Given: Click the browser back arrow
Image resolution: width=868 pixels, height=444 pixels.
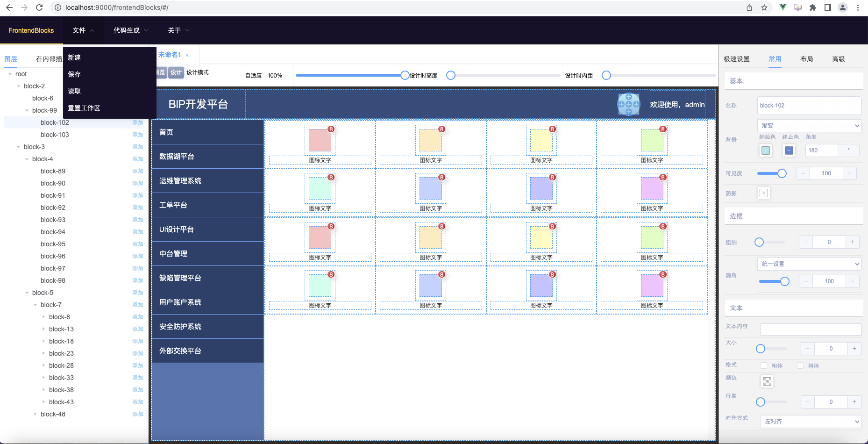Looking at the screenshot, I should [9, 7].
